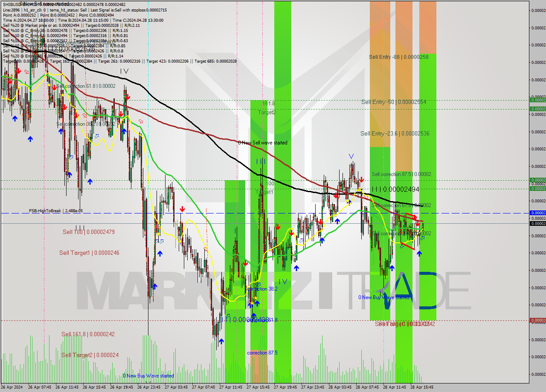Click '28 Apr 07:45' on the time axis

[x=368, y=387]
